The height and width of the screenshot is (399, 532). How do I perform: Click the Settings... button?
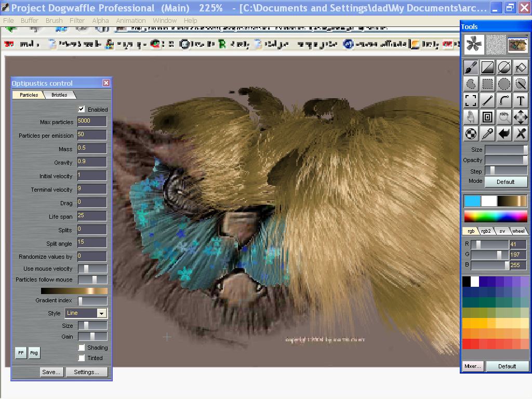click(86, 372)
